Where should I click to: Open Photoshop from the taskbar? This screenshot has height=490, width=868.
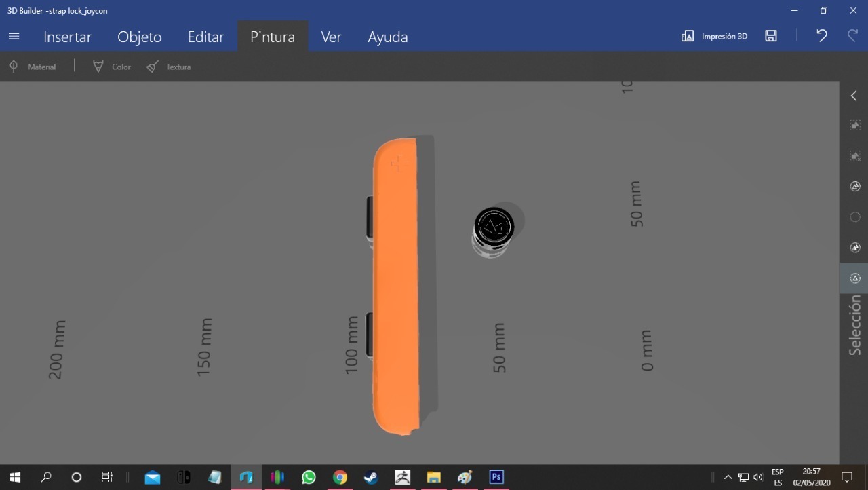[496, 477]
